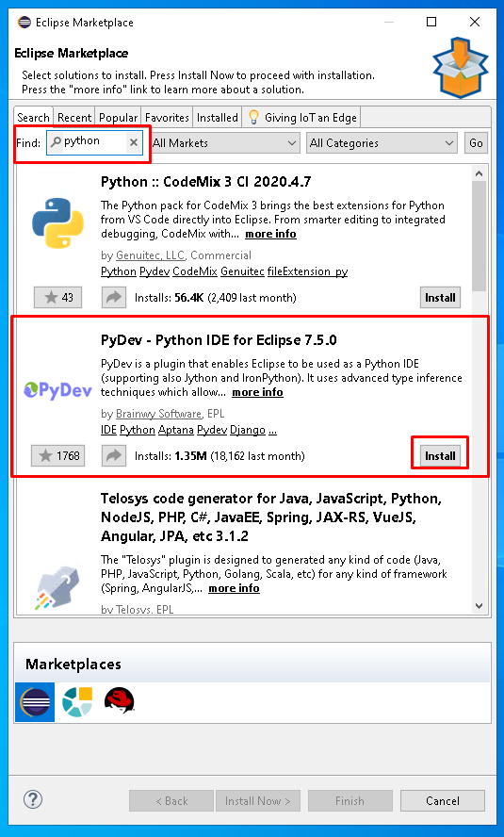Star the CodeMix entry with 43 favorites
The image size is (504, 837).
pyautogui.click(x=58, y=297)
